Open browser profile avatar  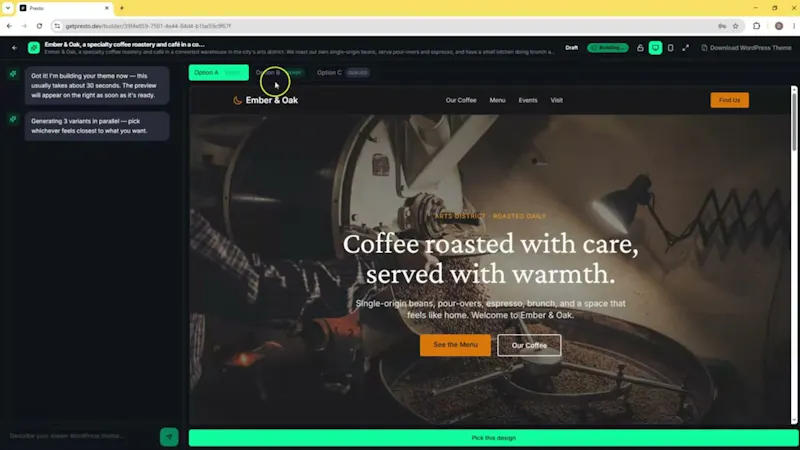click(779, 26)
